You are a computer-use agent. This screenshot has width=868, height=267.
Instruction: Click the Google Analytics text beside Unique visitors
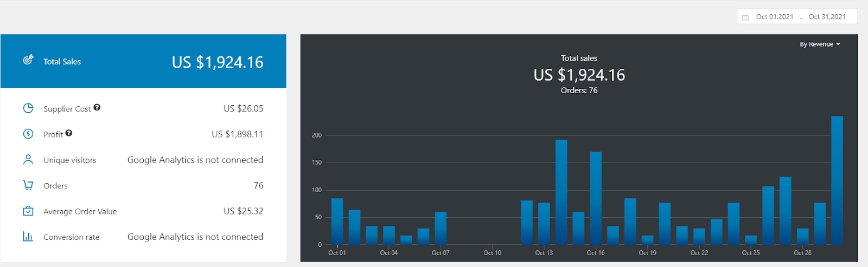(195, 160)
